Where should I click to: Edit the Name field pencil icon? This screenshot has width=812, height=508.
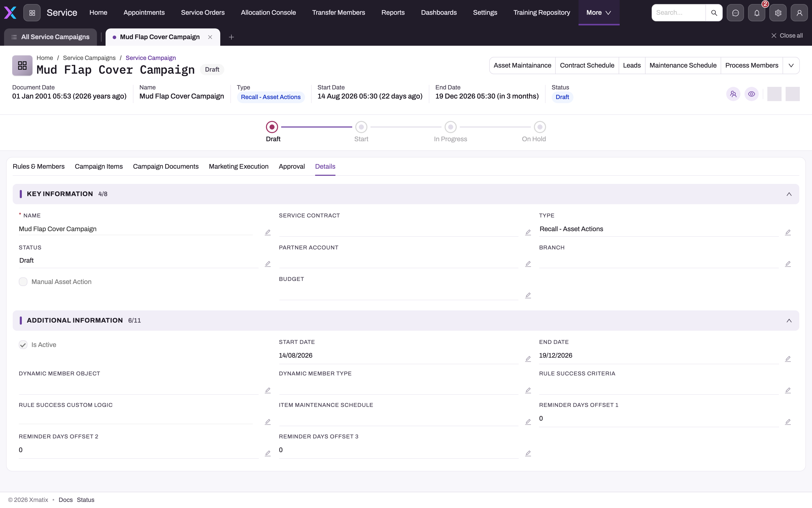coord(267,232)
